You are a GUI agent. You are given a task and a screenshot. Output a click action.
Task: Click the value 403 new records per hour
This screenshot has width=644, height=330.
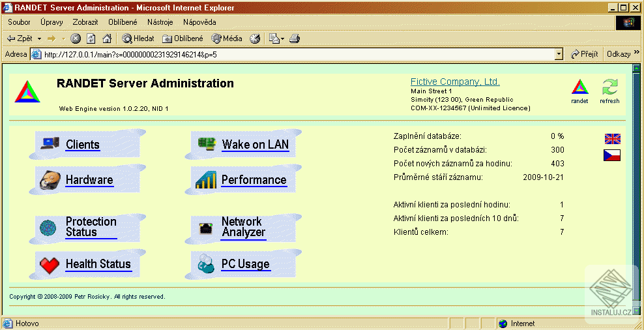tap(558, 164)
